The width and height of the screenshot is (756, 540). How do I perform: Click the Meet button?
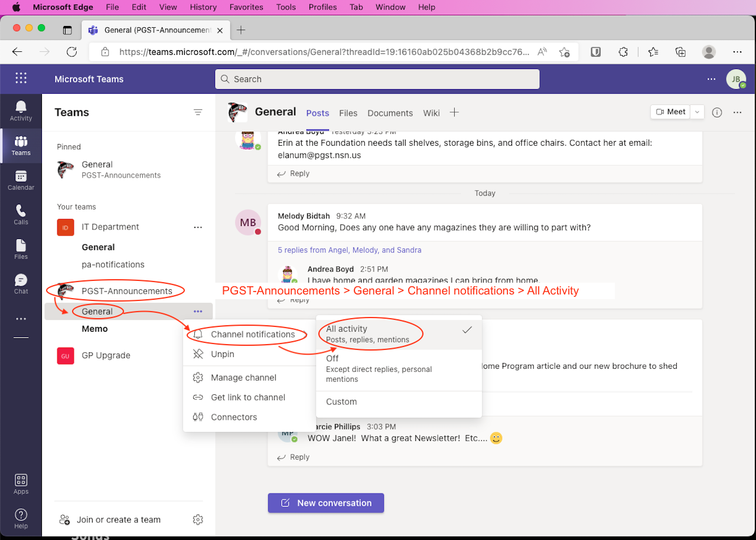[671, 112]
